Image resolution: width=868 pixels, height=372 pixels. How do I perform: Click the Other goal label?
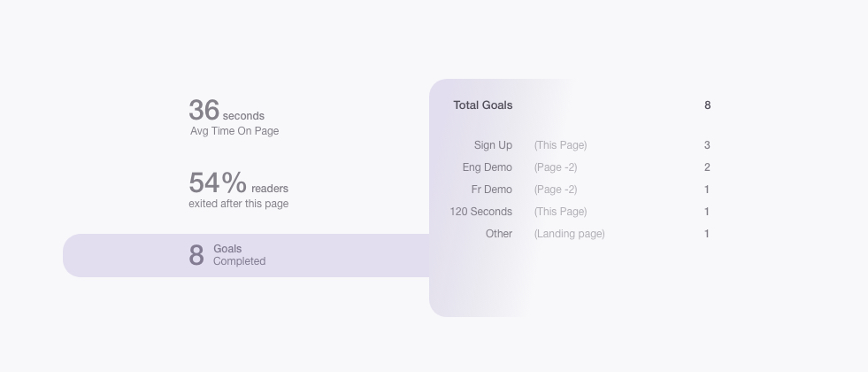tap(499, 234)
